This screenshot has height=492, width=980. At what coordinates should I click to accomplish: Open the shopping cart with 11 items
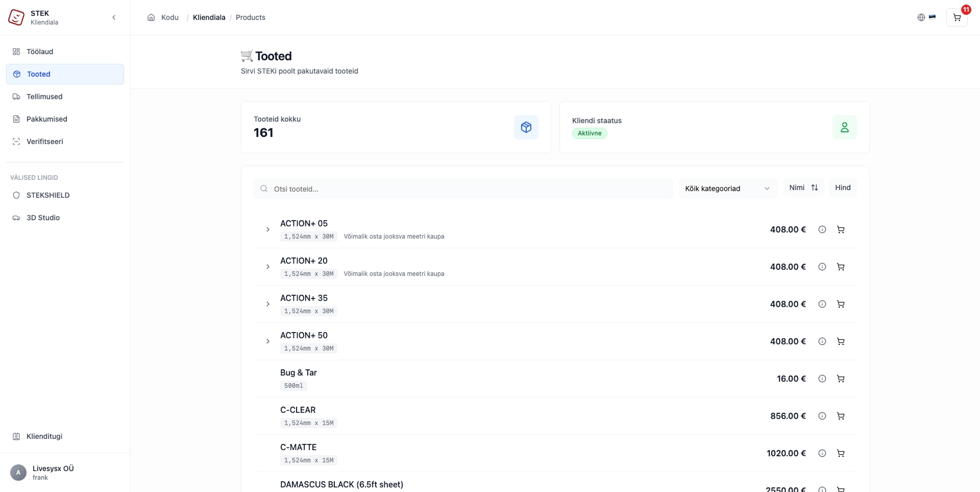(957, 17)
